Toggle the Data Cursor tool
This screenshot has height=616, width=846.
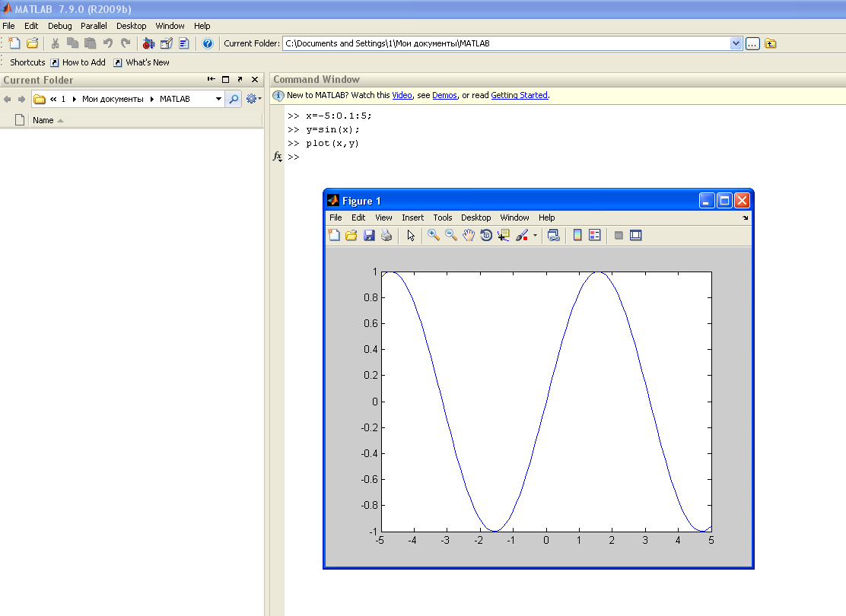coord(504,235)
